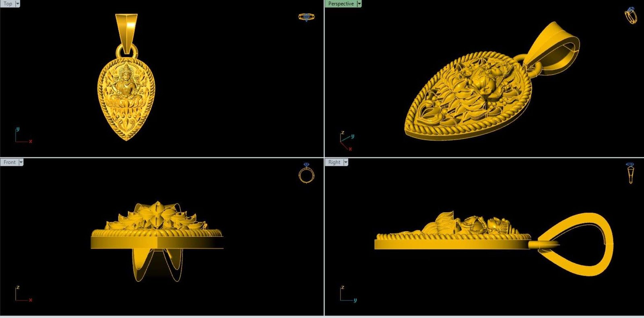Screen dimensions: 644x318
Task: Click the front-facing ring icon in Front viewport
Action: click(306, 174)
